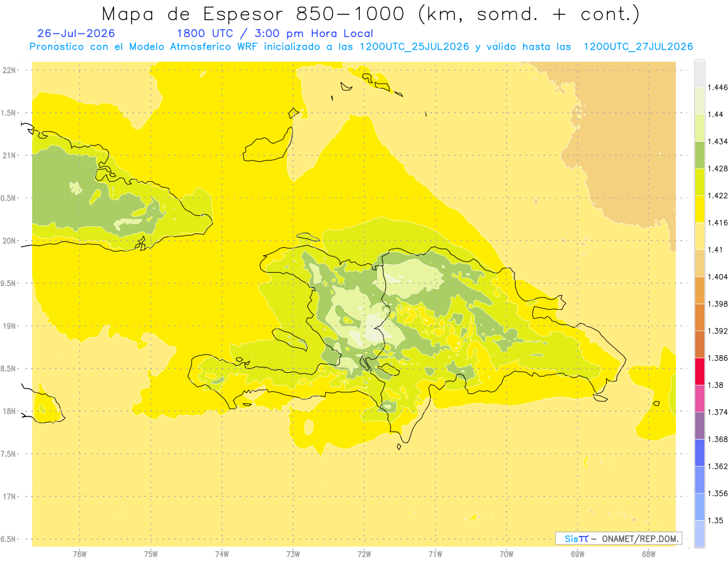Click the legend value '1.374'
The image size is (728, 562).
click(x=718, y=412)
